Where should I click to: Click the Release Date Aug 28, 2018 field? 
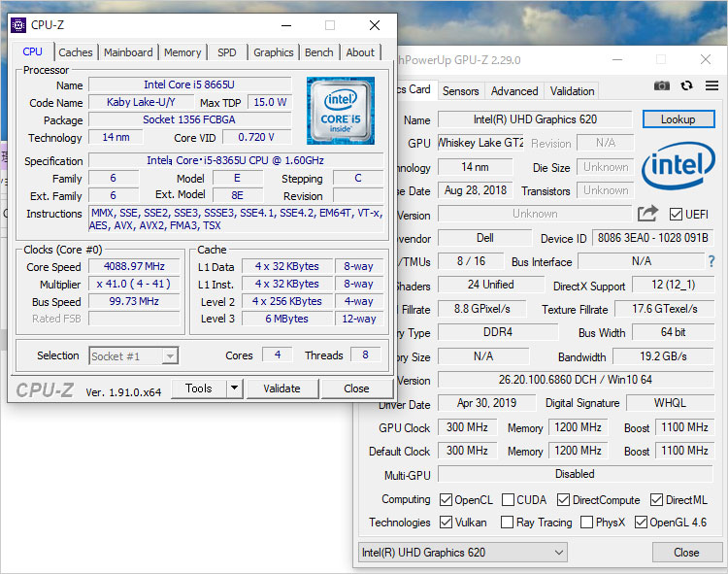point(476,190)
